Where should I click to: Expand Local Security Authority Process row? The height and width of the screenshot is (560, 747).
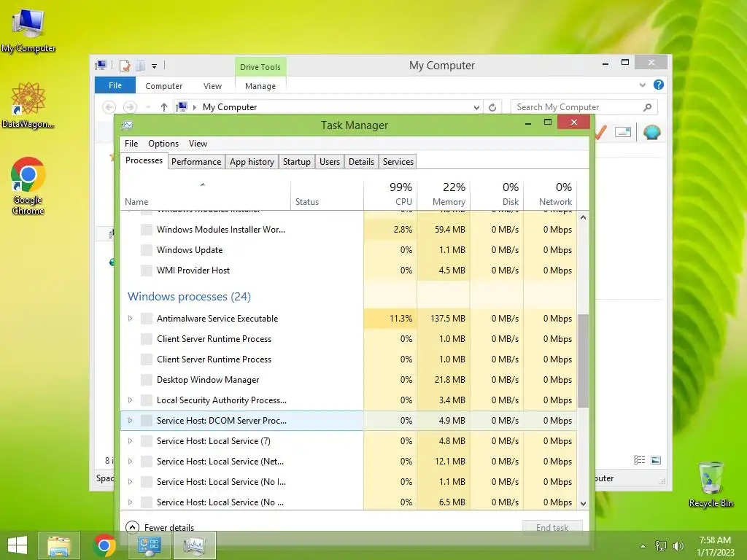pos(130,400)
